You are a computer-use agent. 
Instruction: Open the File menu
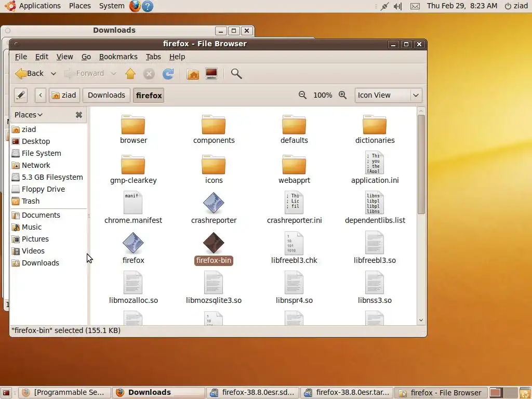click(x=21, y=57)
